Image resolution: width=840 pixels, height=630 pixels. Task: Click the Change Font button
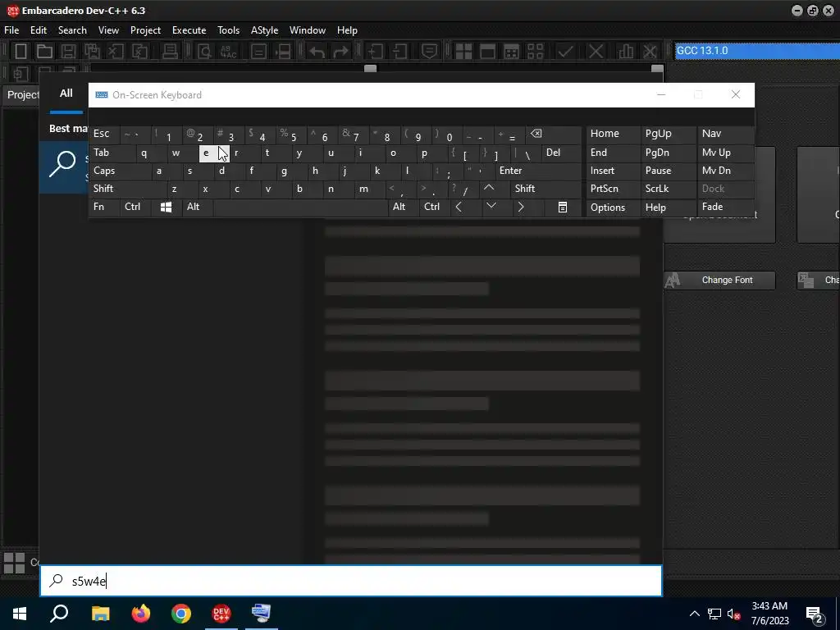[x=719, y=281]
